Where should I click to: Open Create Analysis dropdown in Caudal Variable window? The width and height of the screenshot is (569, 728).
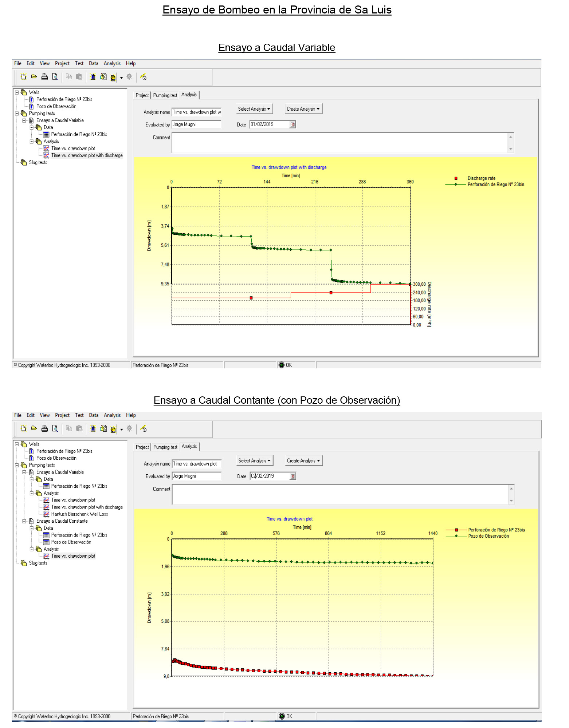coord(303,109)
